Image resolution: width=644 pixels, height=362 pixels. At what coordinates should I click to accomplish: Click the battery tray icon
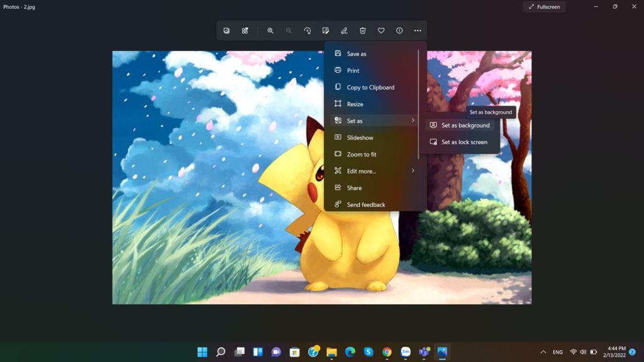594,352
